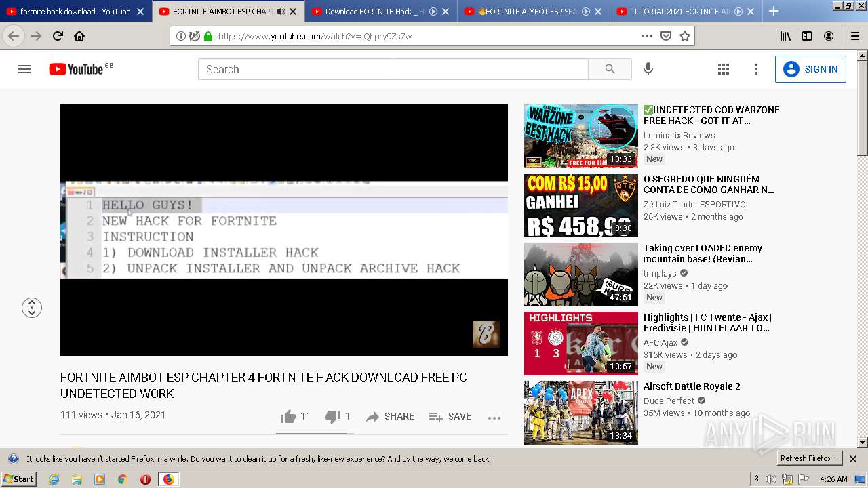Visit Zé Luiz Trader ESPORTIVO channel
Screen dimensions: 868x488
694,204
